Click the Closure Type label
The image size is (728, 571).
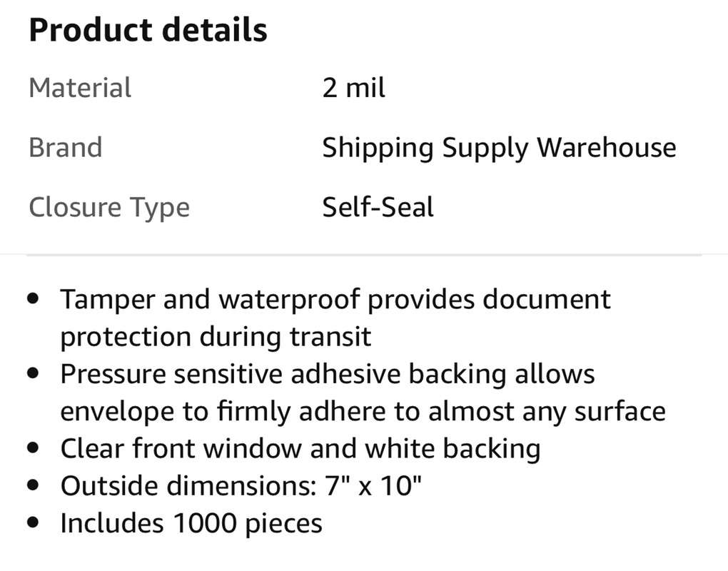coord(109,207)
